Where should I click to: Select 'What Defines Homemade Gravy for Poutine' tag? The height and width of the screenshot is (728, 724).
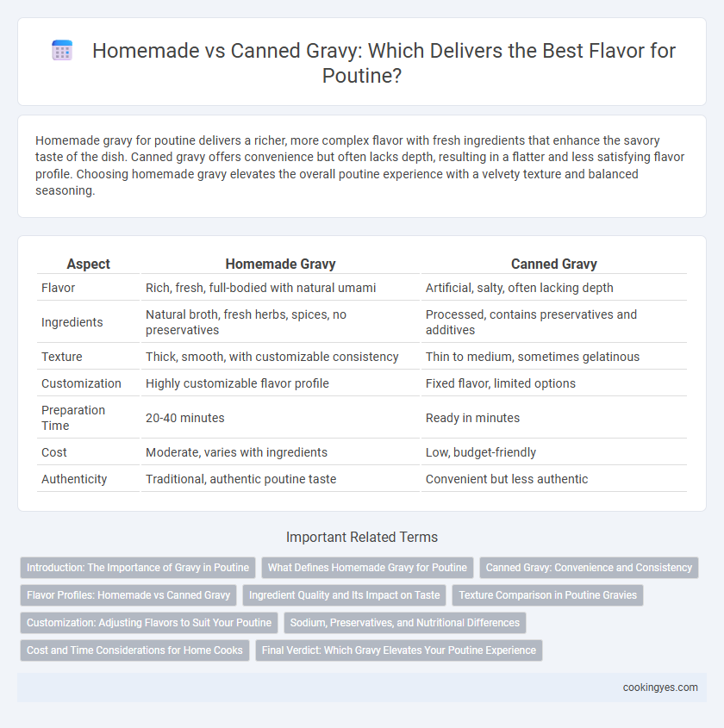[x=367, y=568]
